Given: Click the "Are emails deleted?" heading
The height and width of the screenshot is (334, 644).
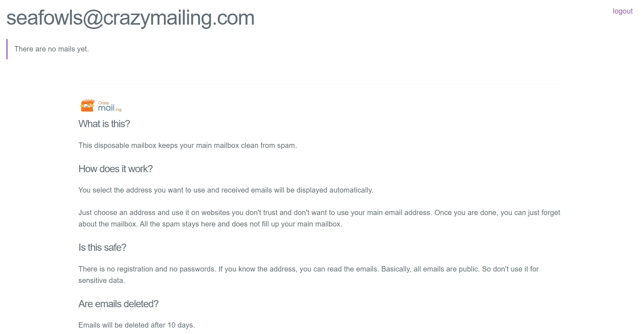Looking at the screenshot, I should coord(118,304).
